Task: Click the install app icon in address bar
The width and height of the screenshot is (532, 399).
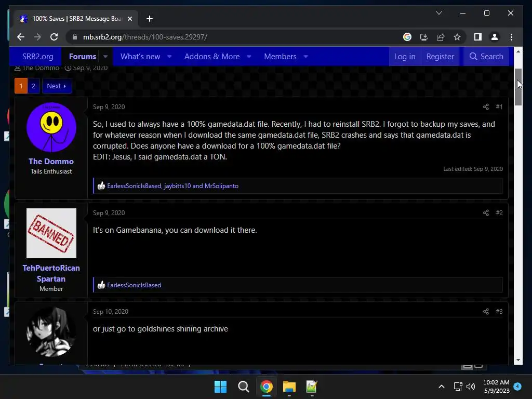Action: click(424, 37)
